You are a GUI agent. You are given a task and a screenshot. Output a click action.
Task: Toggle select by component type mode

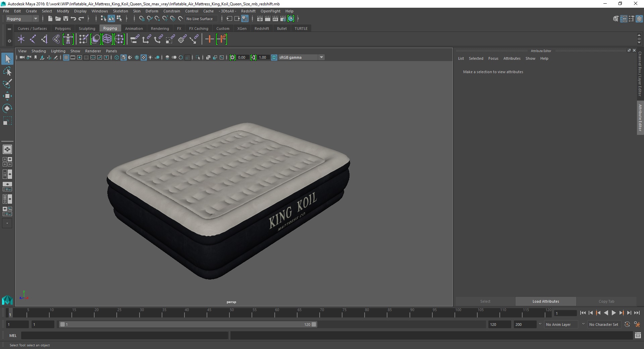click(x=119, y=19)
